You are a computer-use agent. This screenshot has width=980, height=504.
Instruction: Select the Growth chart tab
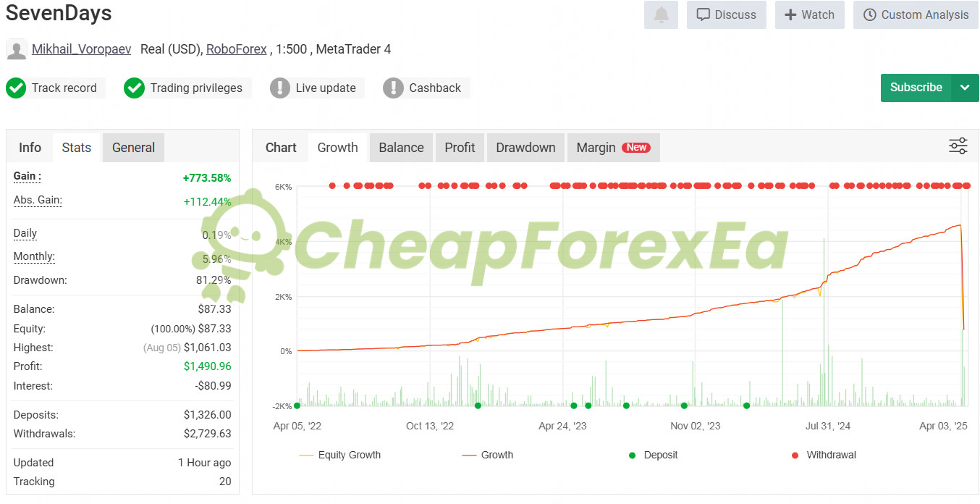click(x=338, y=148)
